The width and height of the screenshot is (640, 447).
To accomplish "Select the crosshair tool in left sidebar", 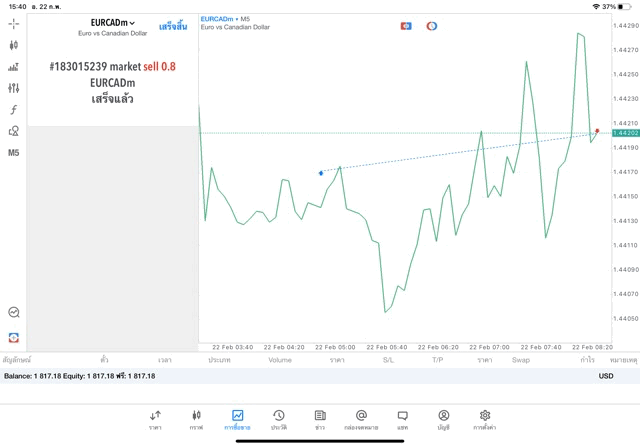I will [14, 23].
